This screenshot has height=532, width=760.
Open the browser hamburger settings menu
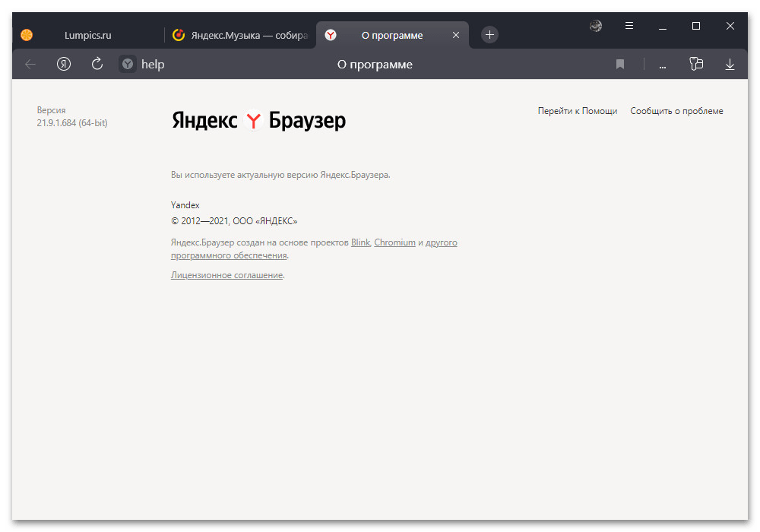point(629,26)
